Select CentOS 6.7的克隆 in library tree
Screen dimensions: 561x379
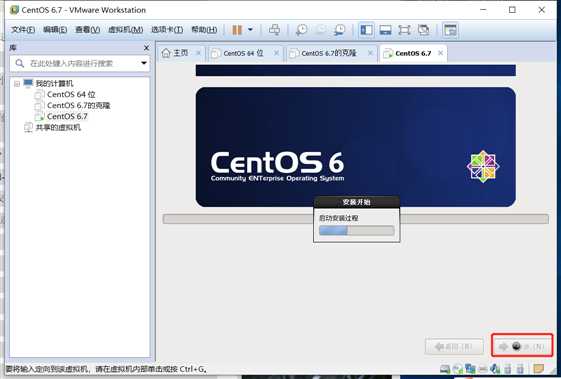coord(78,106)
